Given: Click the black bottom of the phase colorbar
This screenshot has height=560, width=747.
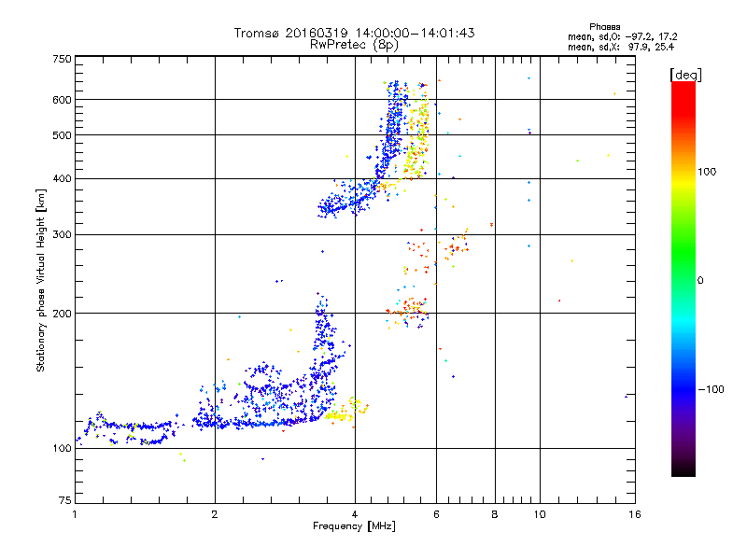Looking at the screenshot, I should pyautogui.click(x=684, y=469).
